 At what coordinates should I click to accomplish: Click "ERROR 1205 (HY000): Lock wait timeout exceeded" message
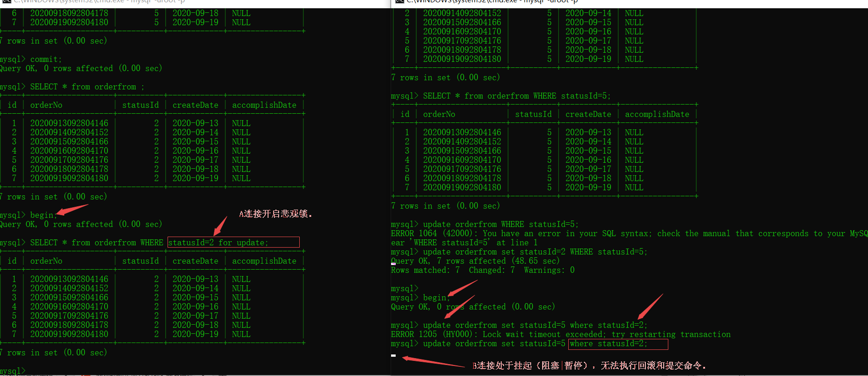coord(561,334)
